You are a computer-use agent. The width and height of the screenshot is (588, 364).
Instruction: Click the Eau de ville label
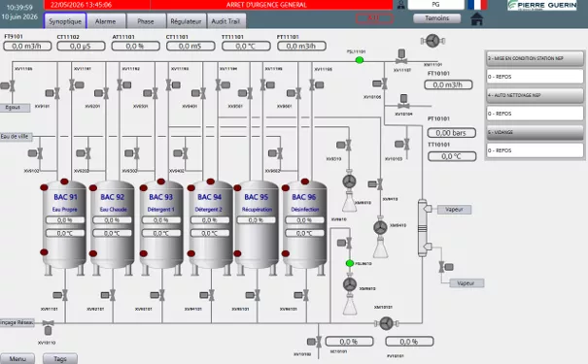tap(16, 136)
